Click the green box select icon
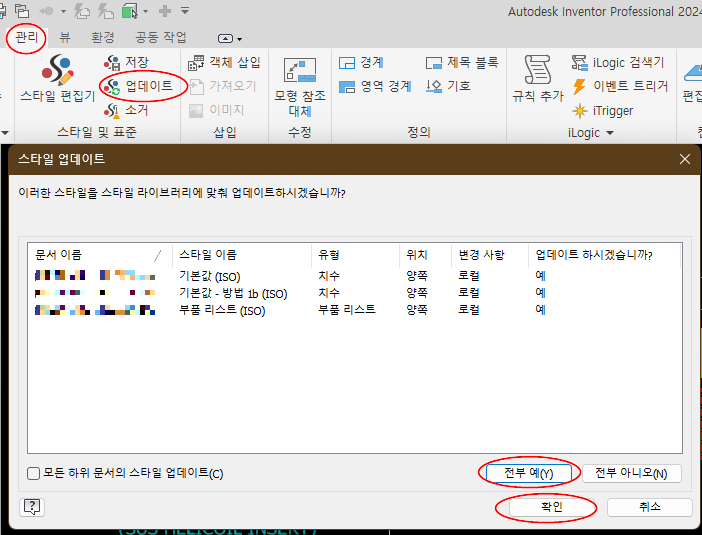Image resolution: width=702 pixels, height=535 pixels. [130, 11]
